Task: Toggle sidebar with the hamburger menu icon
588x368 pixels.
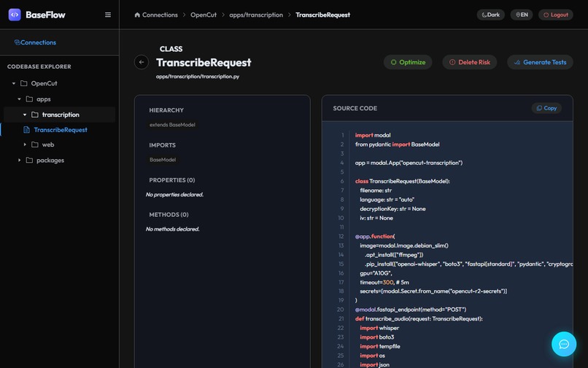Action: (x=108, y=15)
